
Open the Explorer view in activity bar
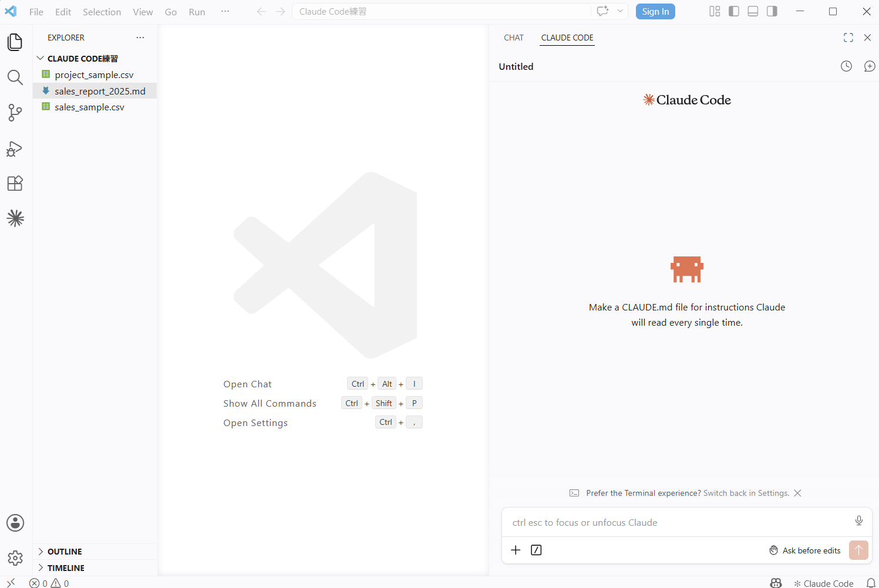(x=15, y=42)
